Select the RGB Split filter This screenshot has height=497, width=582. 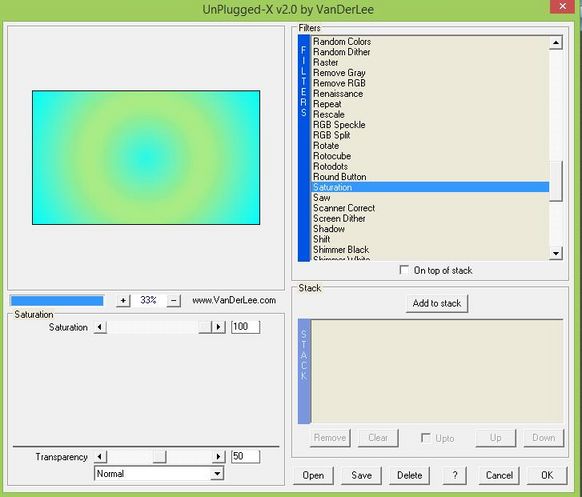[331, 135]
